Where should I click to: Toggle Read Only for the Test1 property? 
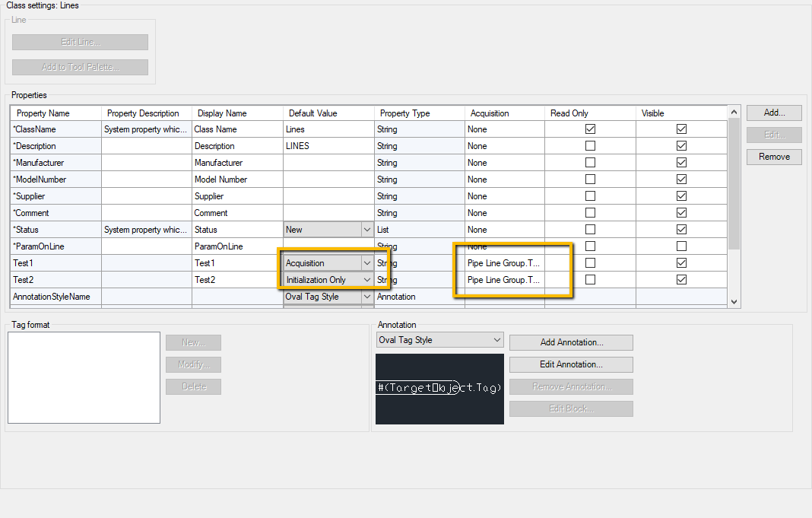(590, 262)
